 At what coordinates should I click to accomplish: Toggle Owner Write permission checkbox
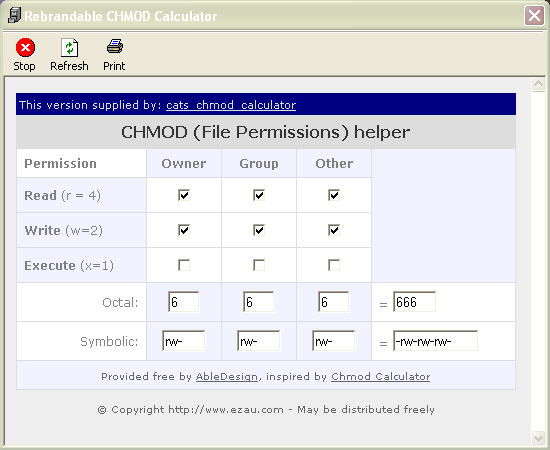[184, 230]
